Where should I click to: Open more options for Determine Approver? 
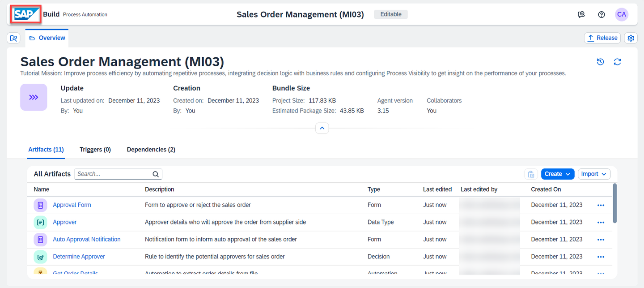pos(601,257)
